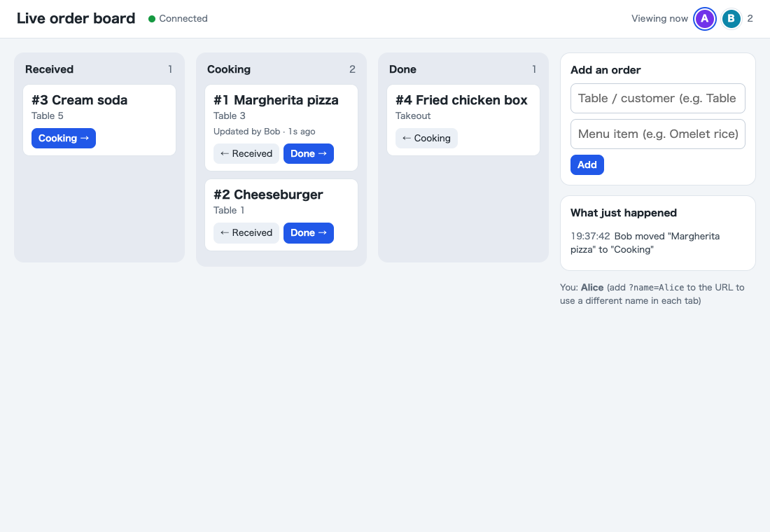770x532 pixels.
Task: Mark Margherita pizza as Done
Action: pos(309,154)
